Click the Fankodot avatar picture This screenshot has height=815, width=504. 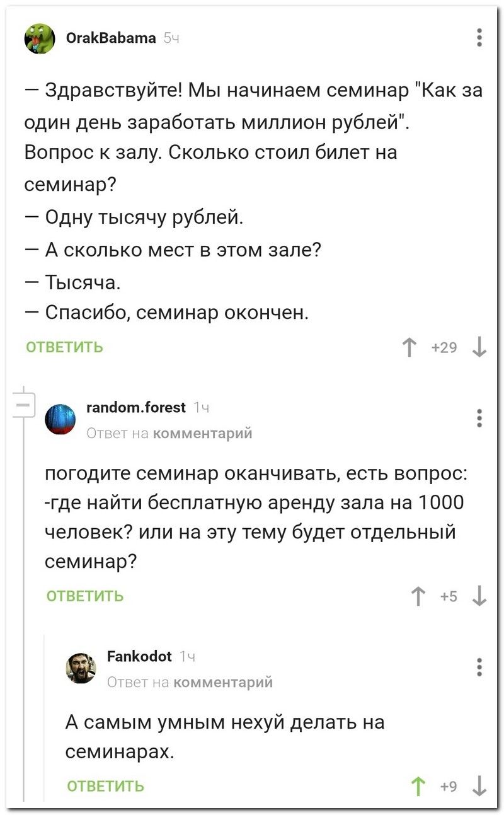[81, 668]
